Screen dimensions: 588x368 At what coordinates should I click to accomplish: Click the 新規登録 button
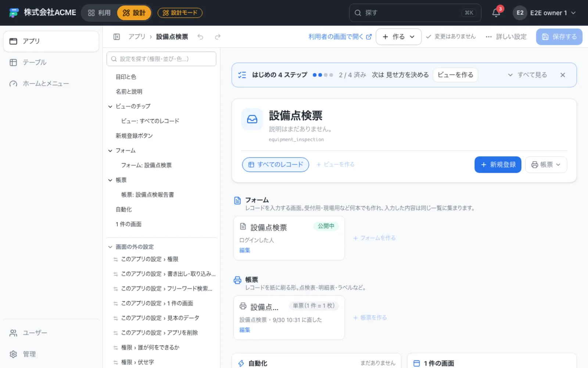pos(498,165)
